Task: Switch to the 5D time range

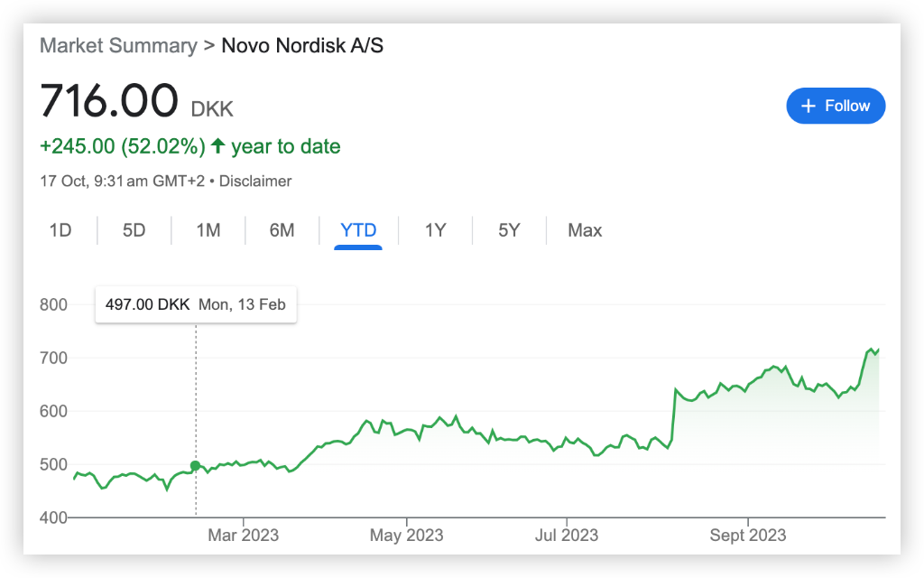Action: click(x=134, y=230)
